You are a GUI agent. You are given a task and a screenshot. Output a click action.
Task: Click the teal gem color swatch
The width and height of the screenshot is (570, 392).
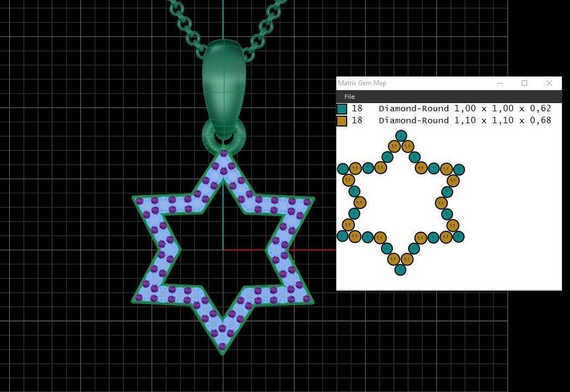(342, 109)
